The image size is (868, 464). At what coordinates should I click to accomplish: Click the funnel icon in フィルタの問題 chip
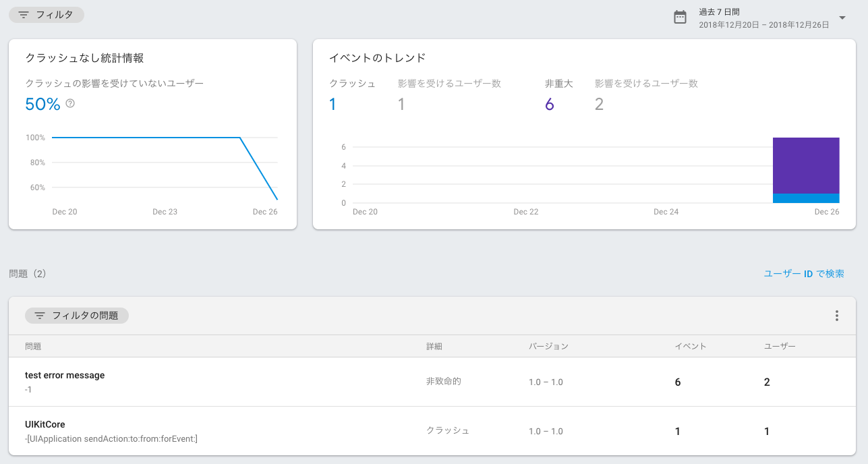pos(39,315)
